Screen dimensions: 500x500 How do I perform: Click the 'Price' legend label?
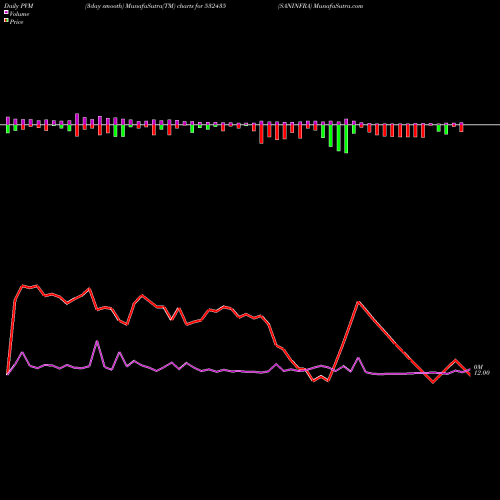coord(16,22)
